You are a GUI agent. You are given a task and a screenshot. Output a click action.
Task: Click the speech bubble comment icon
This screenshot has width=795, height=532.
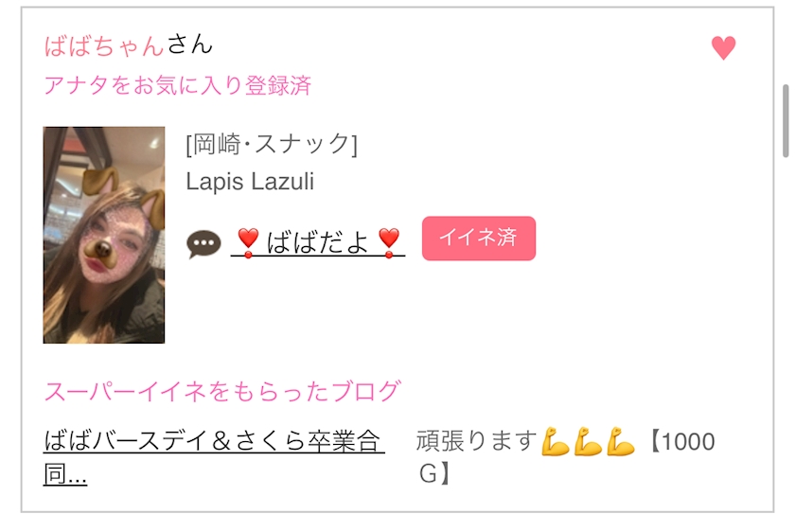[203, 244]
